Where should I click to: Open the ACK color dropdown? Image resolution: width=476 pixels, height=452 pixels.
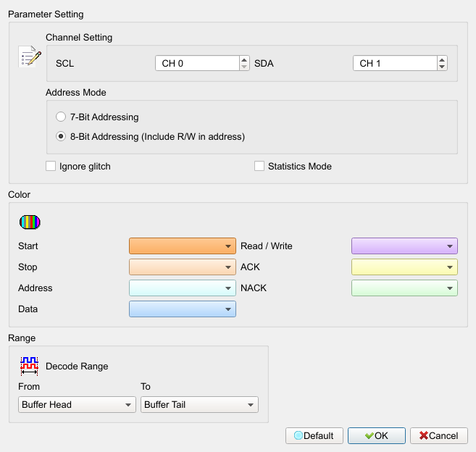pyautogui.click(x=404, y=267)
